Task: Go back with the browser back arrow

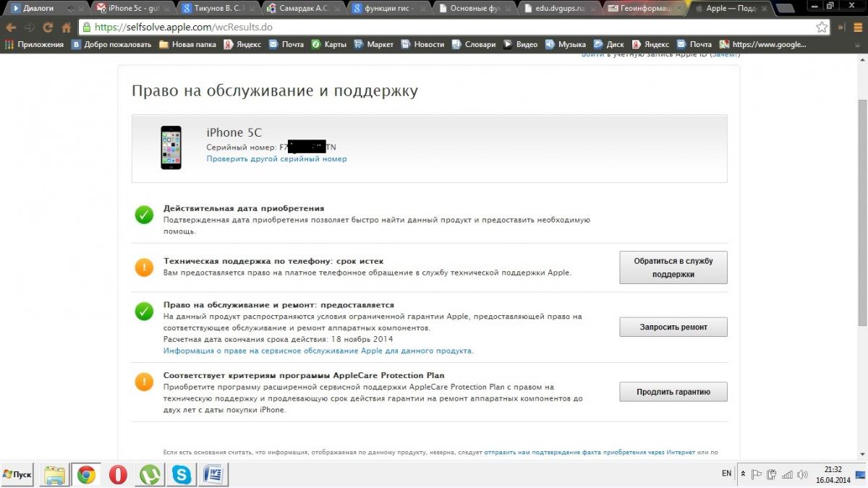Action: tap(11, 27)
